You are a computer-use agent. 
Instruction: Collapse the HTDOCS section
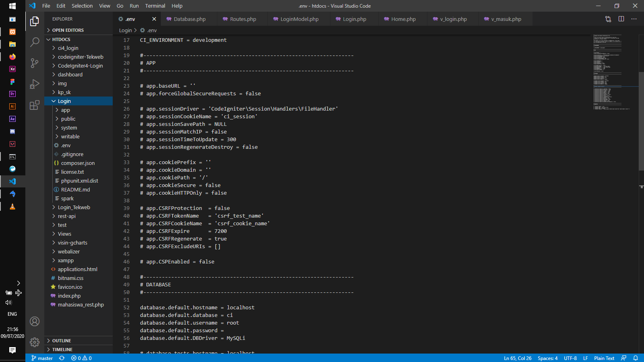[x=78, y=39]
